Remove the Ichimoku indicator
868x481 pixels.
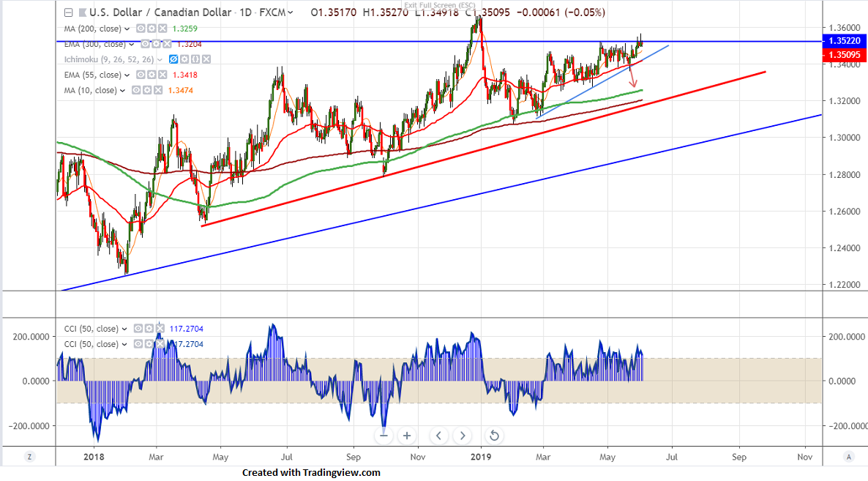coord(206,59)
